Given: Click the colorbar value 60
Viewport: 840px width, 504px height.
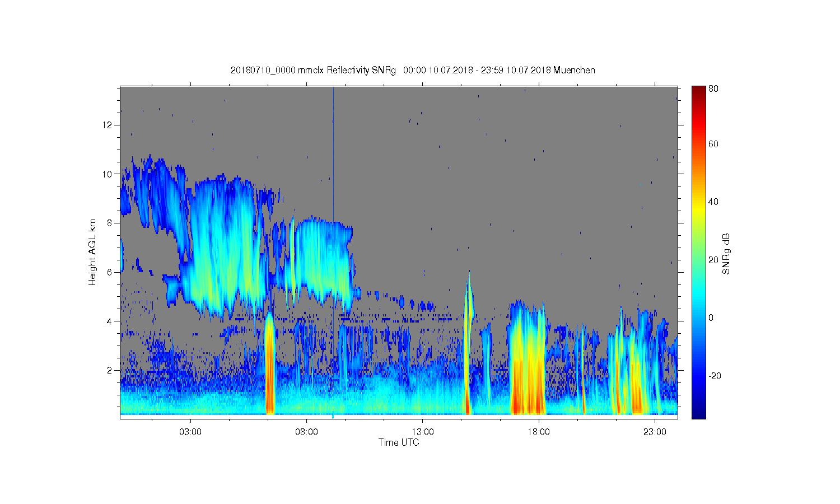Looking at the screenshot, I should pyautogui.click(x=713, y=144).
